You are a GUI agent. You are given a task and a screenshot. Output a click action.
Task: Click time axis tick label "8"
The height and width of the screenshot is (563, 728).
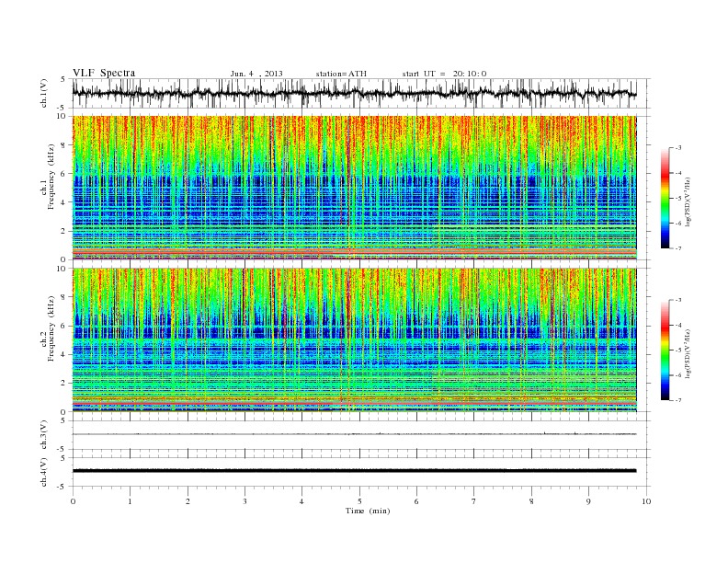tap(531, 501)
